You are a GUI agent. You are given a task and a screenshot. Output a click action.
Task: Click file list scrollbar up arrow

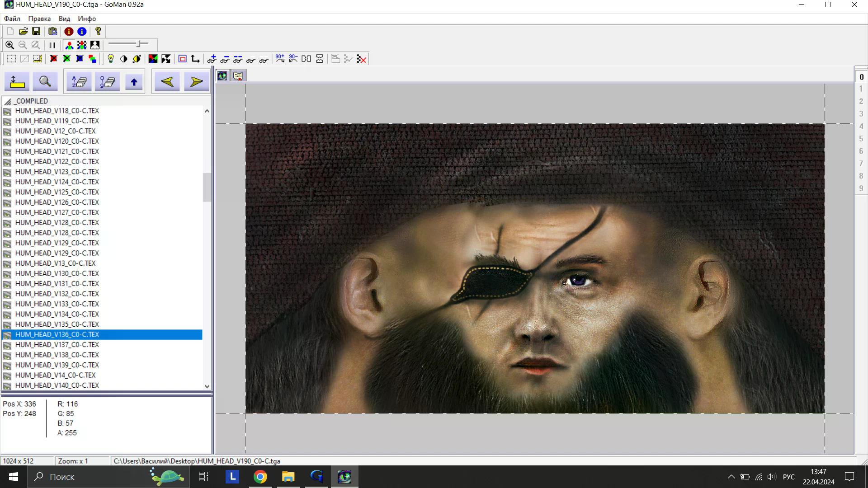(207, 111)
